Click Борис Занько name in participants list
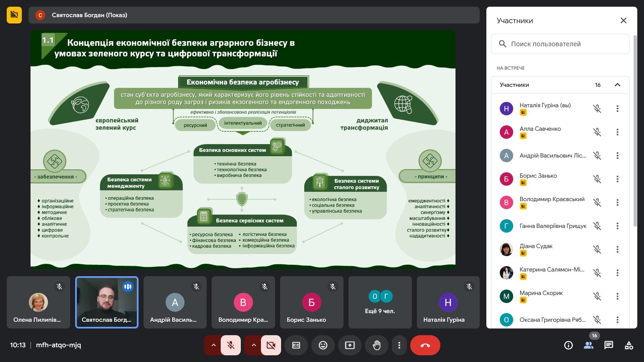Image resolution: width=644 pixels, height=362 pixels. click(538, 176)
